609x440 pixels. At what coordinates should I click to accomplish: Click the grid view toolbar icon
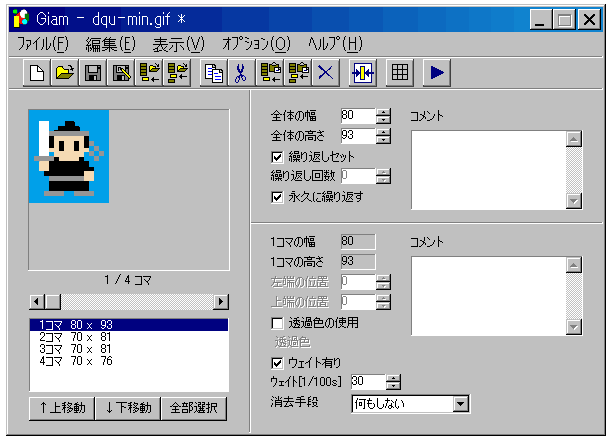pos(400,73)
